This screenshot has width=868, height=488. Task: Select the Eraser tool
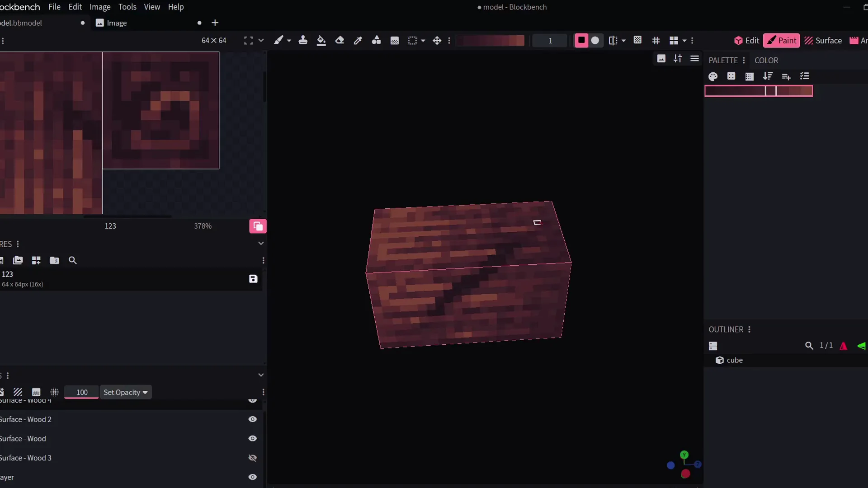coord(340,40)
